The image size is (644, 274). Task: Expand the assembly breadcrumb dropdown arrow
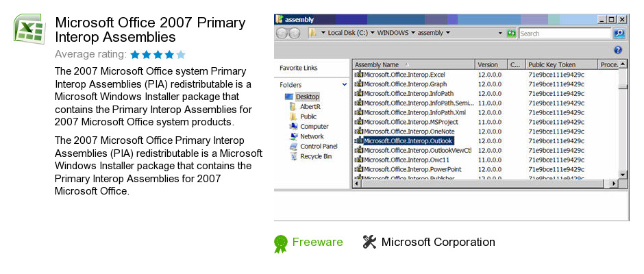pos(447,33)
